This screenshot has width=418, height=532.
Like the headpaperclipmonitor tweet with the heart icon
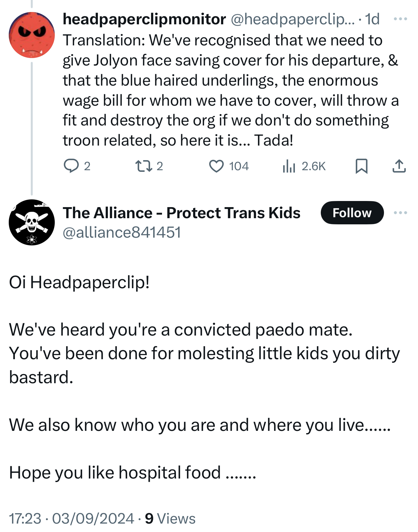(x=216, y=166)
